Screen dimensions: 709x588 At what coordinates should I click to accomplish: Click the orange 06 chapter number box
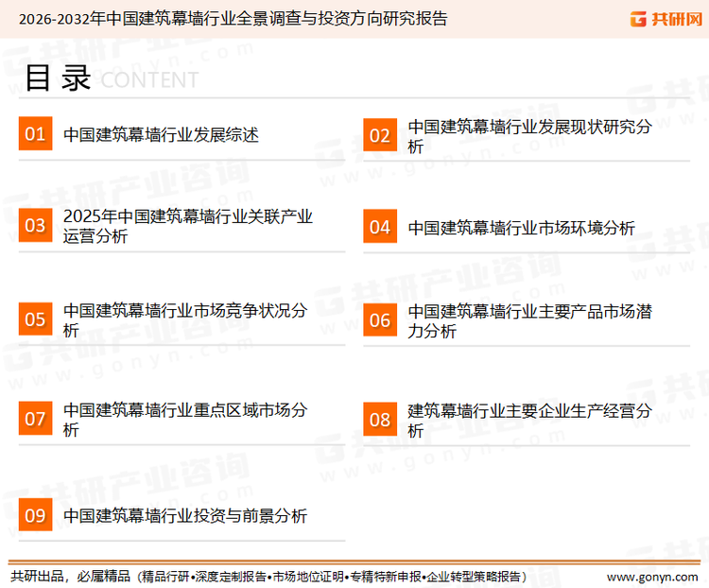[x=380, y=320]
